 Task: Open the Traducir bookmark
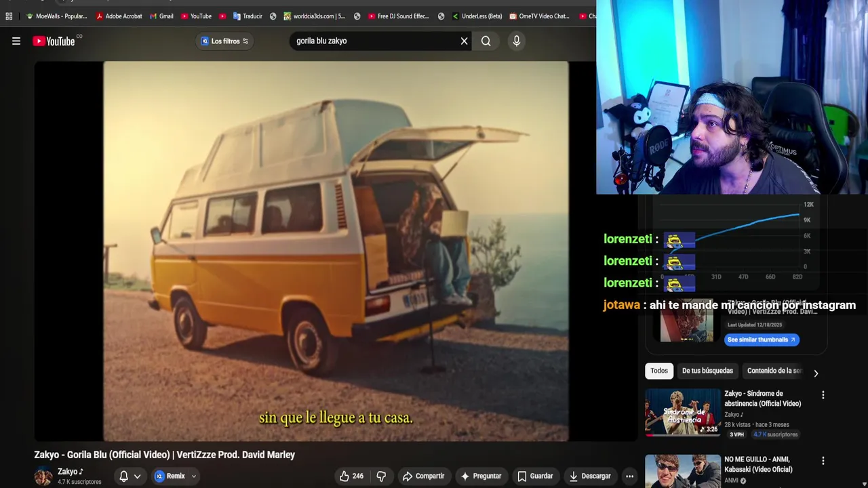(x=248, y=16)
